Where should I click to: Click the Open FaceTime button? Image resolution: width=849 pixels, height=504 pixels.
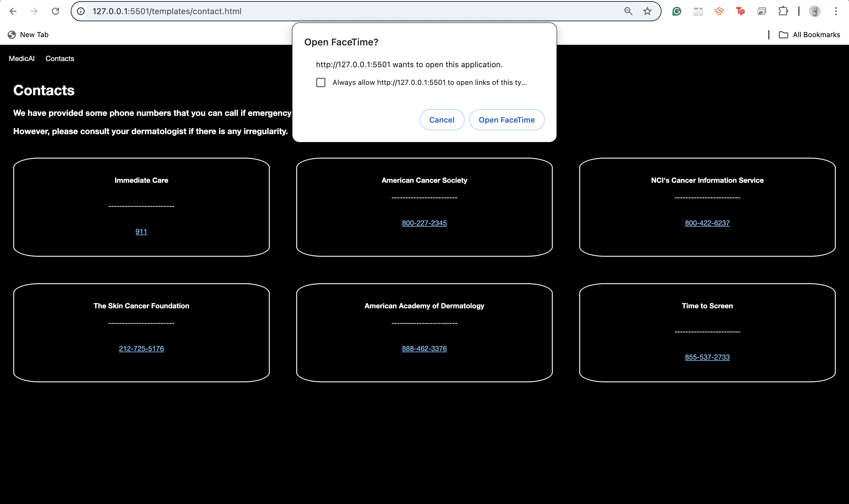coord(506,120)
